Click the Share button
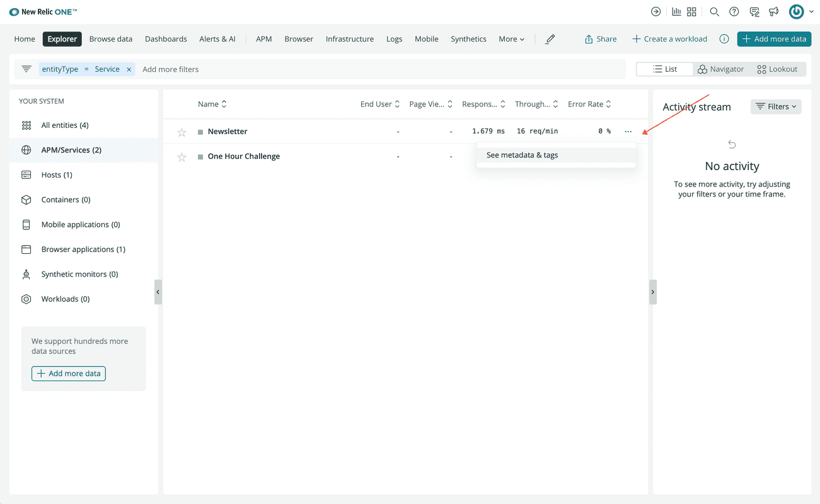The width and height of the screenshot is (820, 504). (x=601, y=39)
